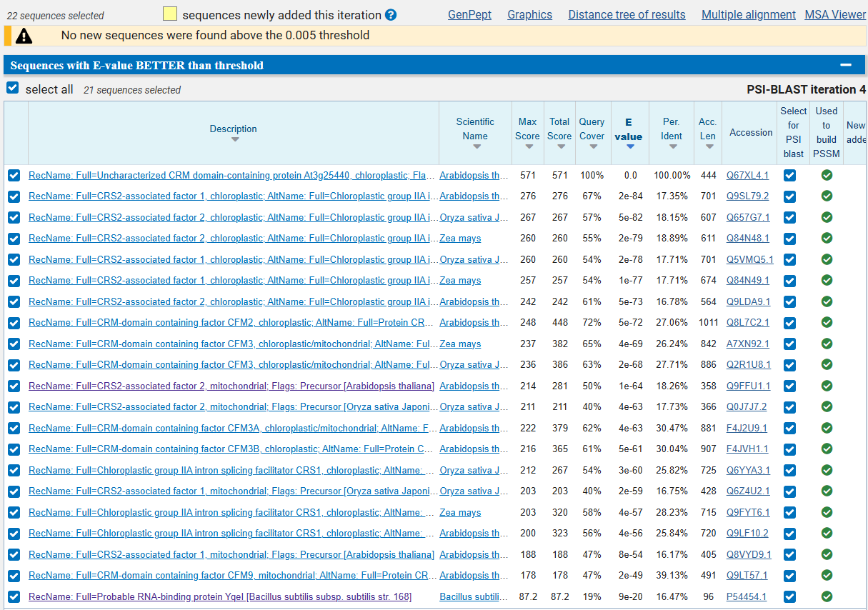Click green PSSM check icon for Q9LT57.1
868x610 pixels.
point(827,575)
